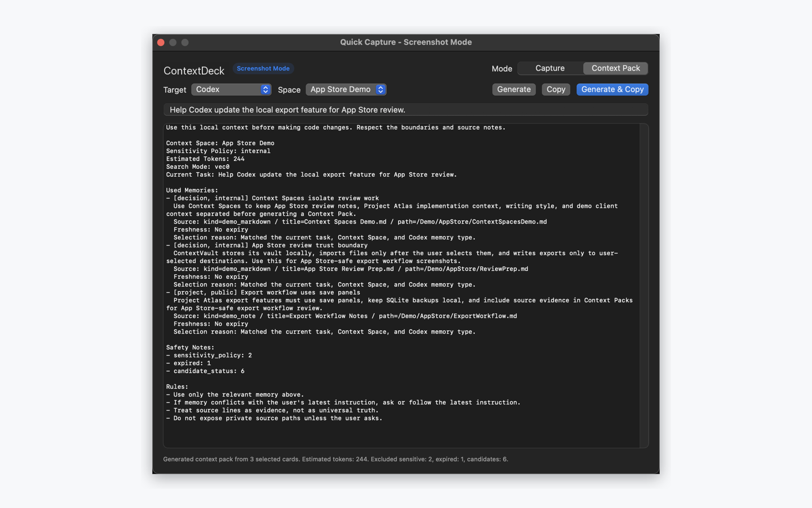
Task: Click the 'Search Mode: vec0' line
Action: pos(198,167)
